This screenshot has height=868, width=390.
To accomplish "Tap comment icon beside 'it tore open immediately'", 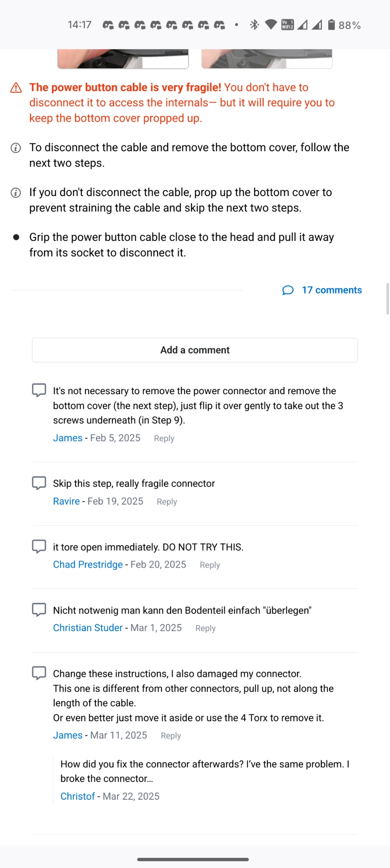I will [39, 546].
